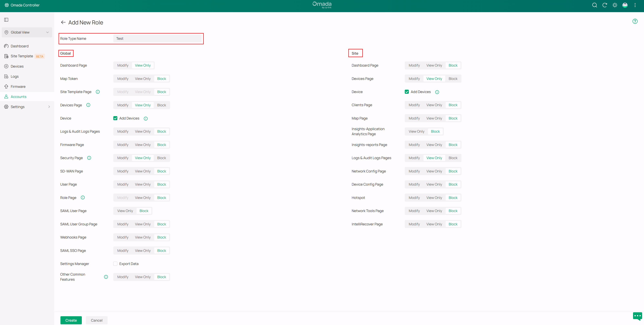Set Map Token to View Only
The width and height of the screenshot is (644, 325).
[143, 79]
